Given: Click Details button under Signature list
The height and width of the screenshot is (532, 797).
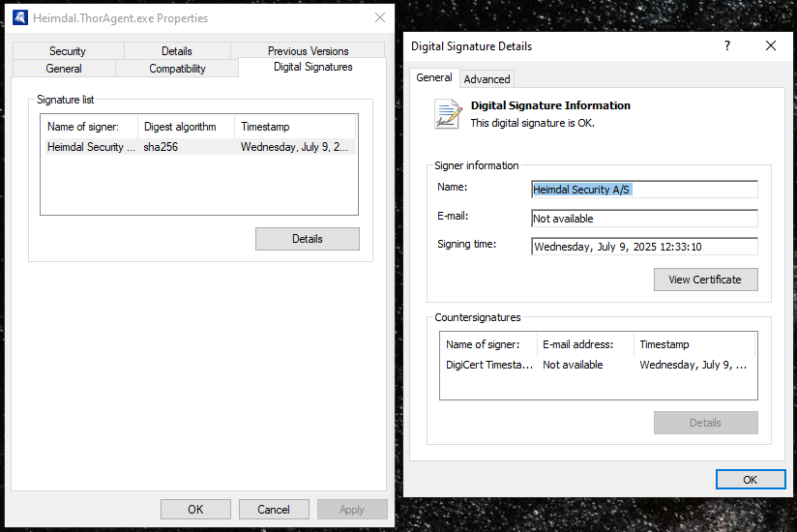Looking at the screenshot, I should pyautogui.click(x=307, y=239).
